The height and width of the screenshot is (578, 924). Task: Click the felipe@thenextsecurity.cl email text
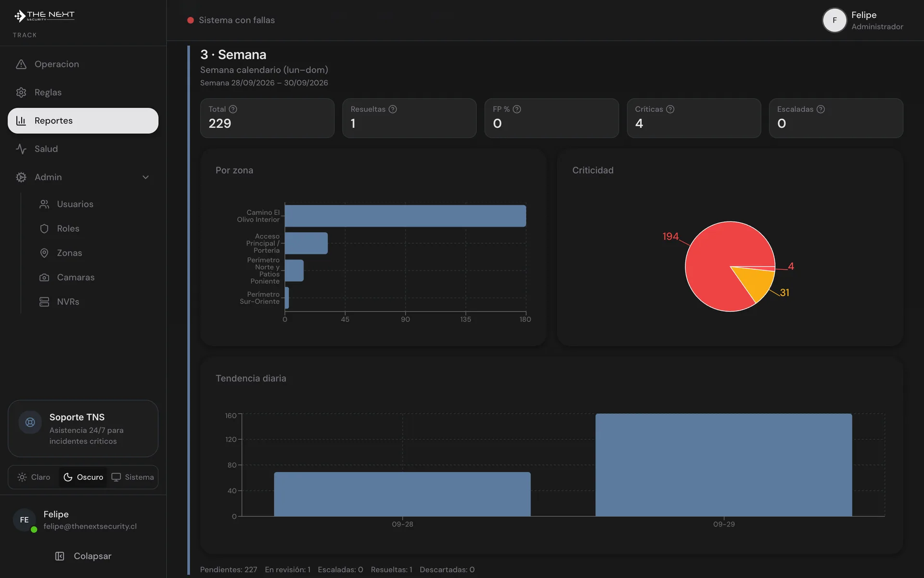pyautogui.click(x=90, y=526)
